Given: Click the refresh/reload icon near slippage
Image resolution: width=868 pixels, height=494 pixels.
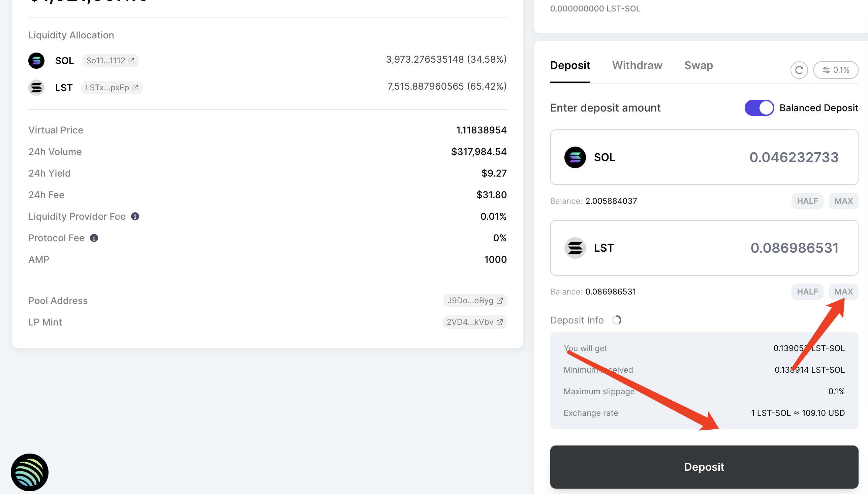Looking at the screenshot, I should pos(799,70).
